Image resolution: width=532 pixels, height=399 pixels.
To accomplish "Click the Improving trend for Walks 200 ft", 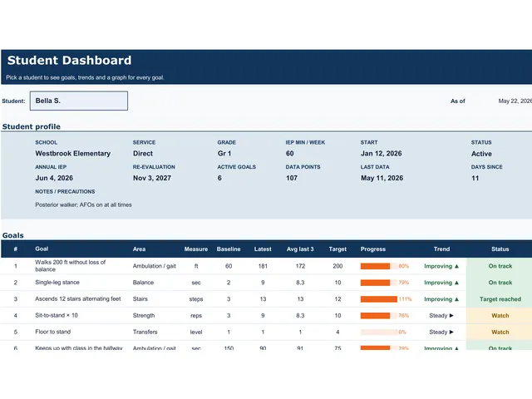I will pos(441,266).
